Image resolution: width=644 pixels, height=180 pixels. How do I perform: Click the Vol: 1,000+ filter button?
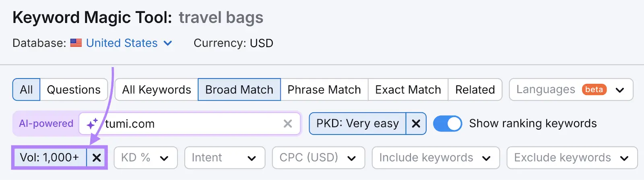tap(50, 157)
